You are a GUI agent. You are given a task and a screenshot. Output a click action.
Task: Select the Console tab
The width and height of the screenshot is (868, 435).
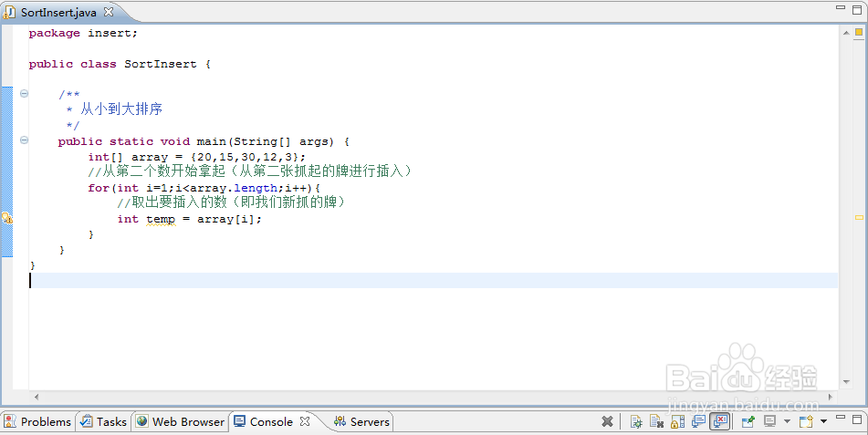coord(271,421)
